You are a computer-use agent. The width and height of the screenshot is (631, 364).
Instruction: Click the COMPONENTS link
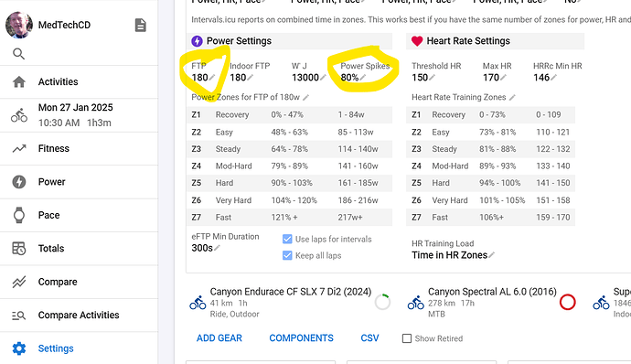[x=302, y=338]
